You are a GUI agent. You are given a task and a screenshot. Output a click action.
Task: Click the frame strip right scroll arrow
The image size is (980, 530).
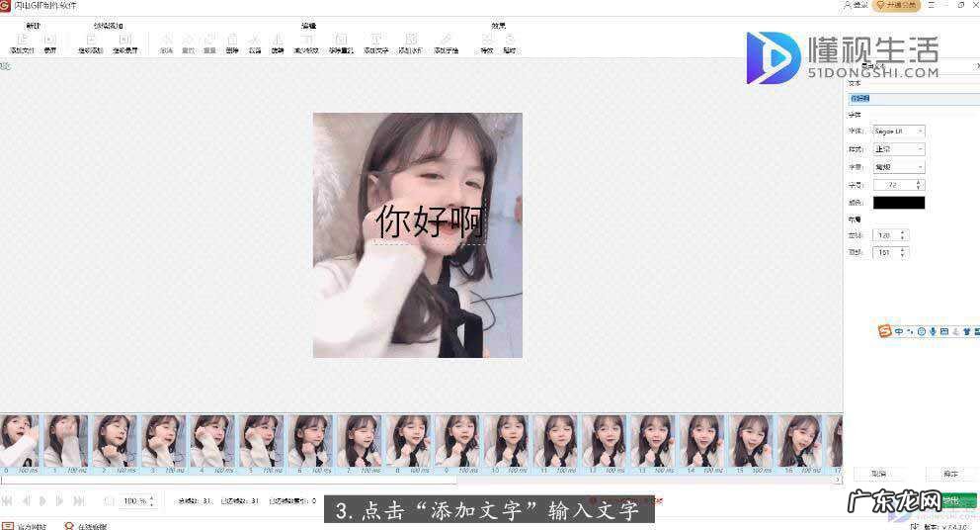tap(838, 480)
